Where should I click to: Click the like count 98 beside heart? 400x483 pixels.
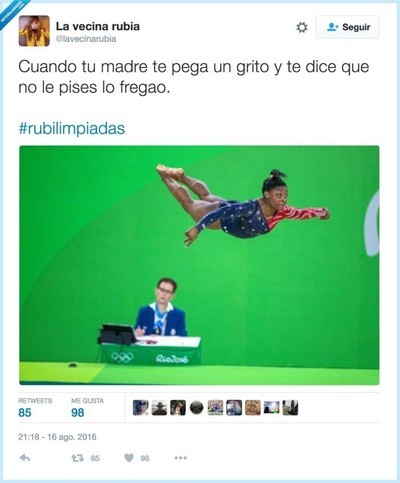tap(145, 458)
